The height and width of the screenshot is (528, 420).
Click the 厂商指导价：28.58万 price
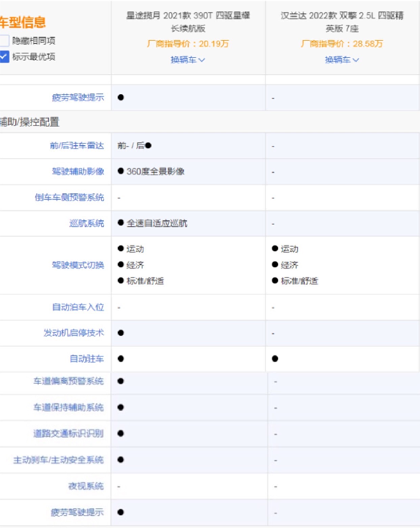[x=342, y=44]
